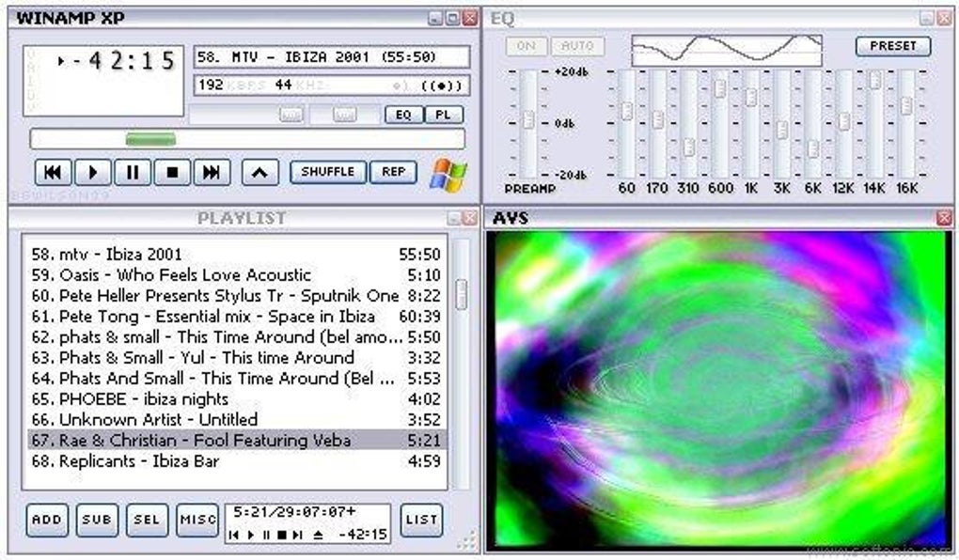
Task: Open the playlist LIST menu
Action: point(421,521)
